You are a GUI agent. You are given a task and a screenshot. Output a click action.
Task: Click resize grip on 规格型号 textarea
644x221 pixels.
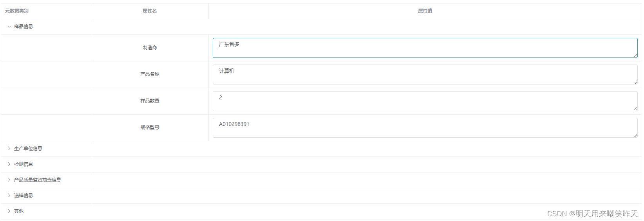coord(635,135)
